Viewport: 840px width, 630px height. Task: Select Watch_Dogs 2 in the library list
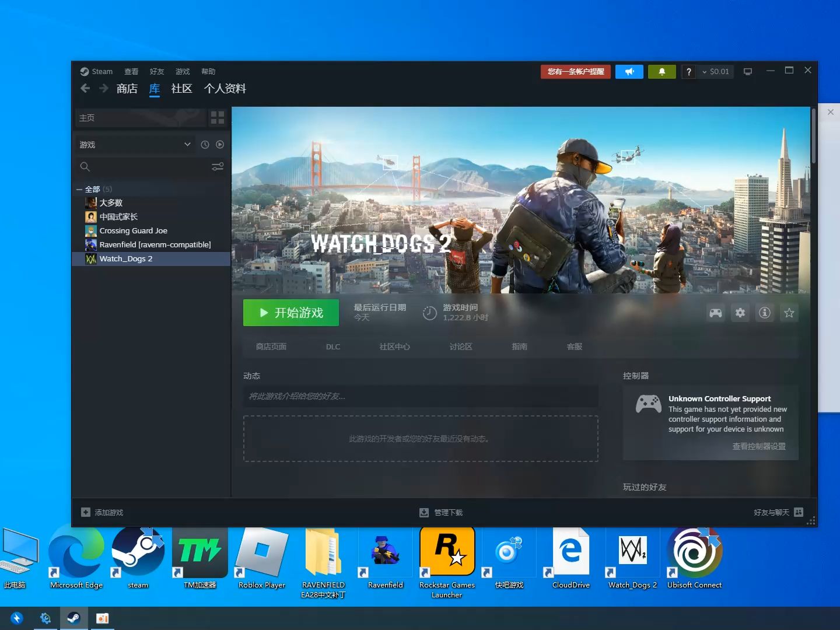(x=151, y=259)
